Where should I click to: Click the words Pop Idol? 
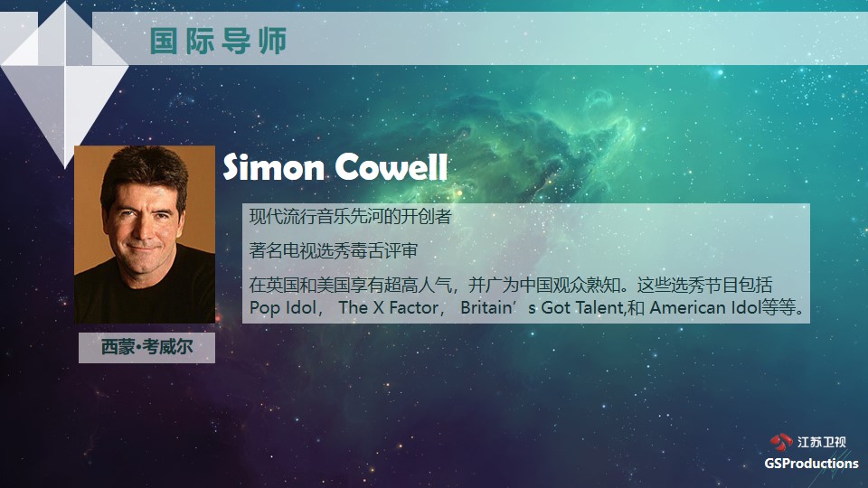(x=282, y=307)
